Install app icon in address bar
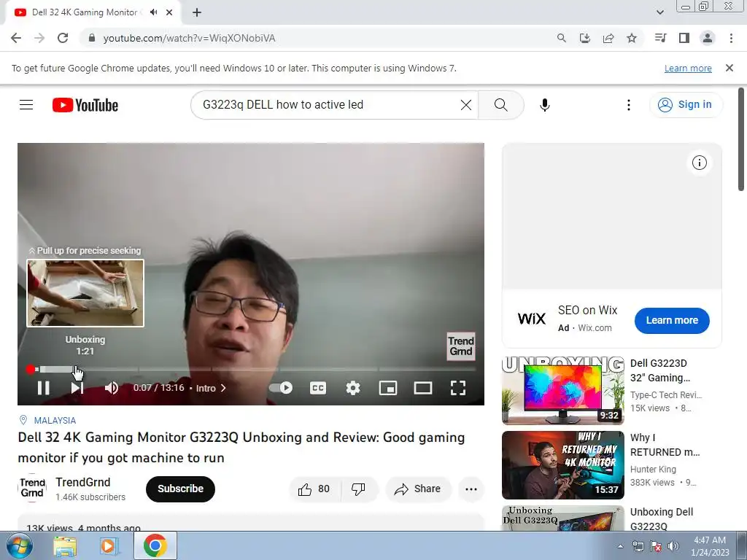 (584, 38)
